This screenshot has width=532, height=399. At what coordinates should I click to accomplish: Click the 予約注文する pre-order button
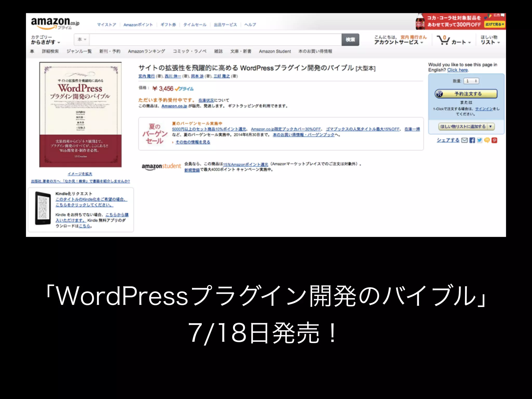pyautogui.click(x=466, y=94)
